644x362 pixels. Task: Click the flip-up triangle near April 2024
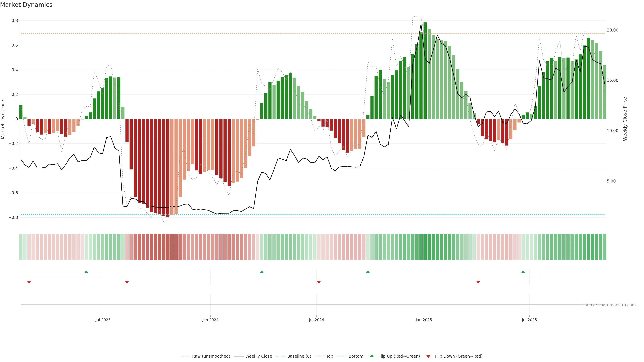pos(262,272)
